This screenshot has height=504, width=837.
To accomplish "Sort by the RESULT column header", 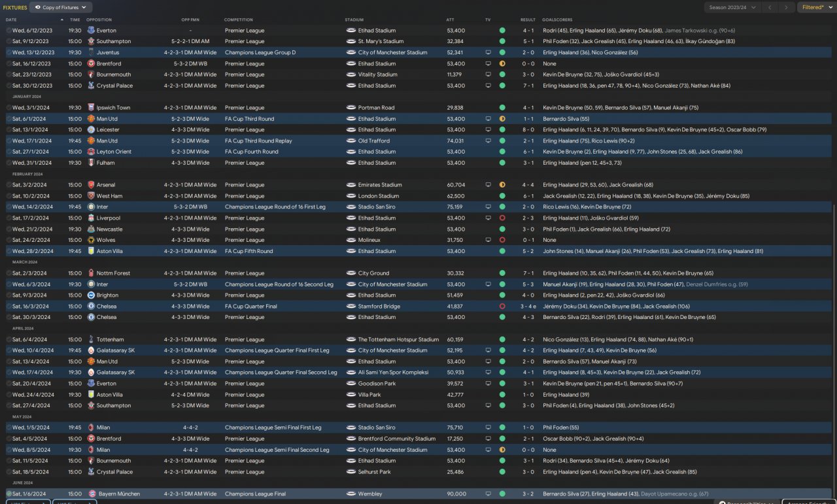I will [528, 20].
